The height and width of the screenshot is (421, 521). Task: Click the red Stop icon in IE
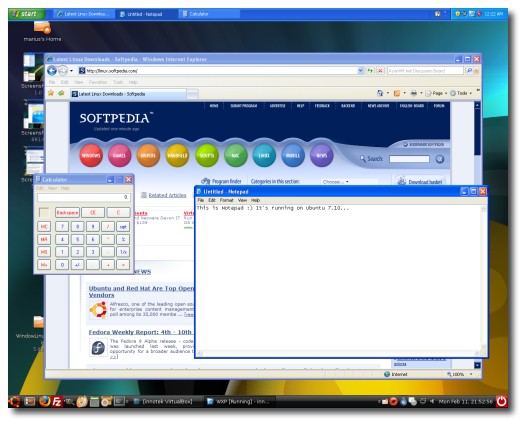pos(380,71)
